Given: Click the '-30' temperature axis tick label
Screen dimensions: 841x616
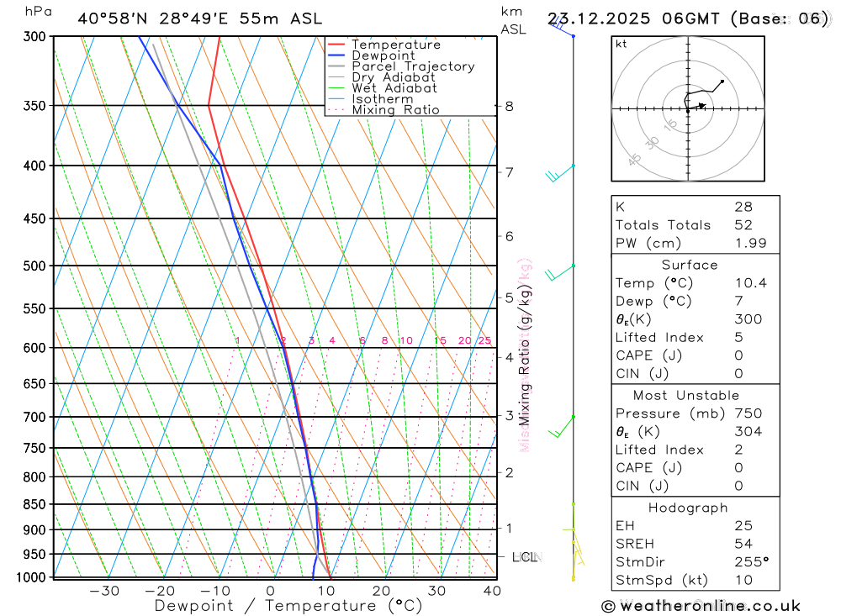Looking at the screenshot, I should coord(104,591).
